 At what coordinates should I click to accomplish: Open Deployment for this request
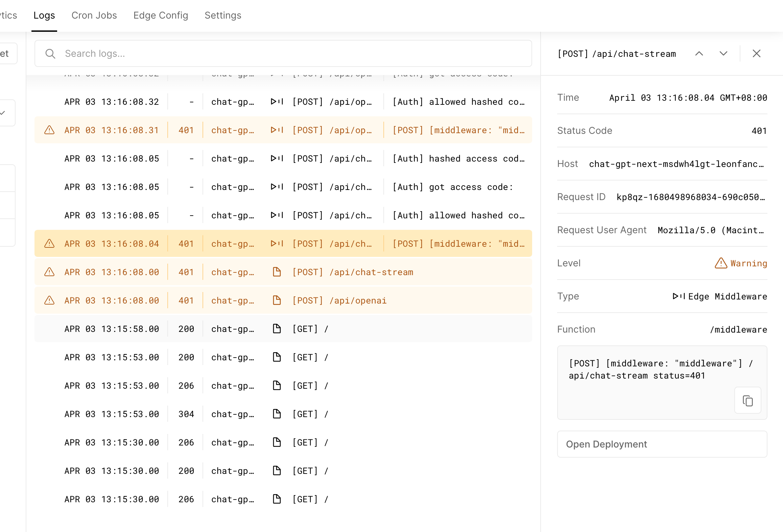662,444
